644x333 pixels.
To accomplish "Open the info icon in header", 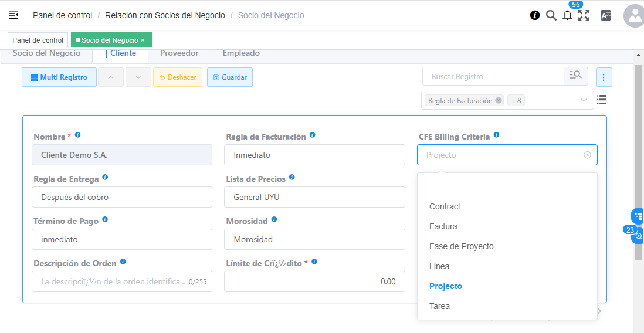I will point(534,16).
